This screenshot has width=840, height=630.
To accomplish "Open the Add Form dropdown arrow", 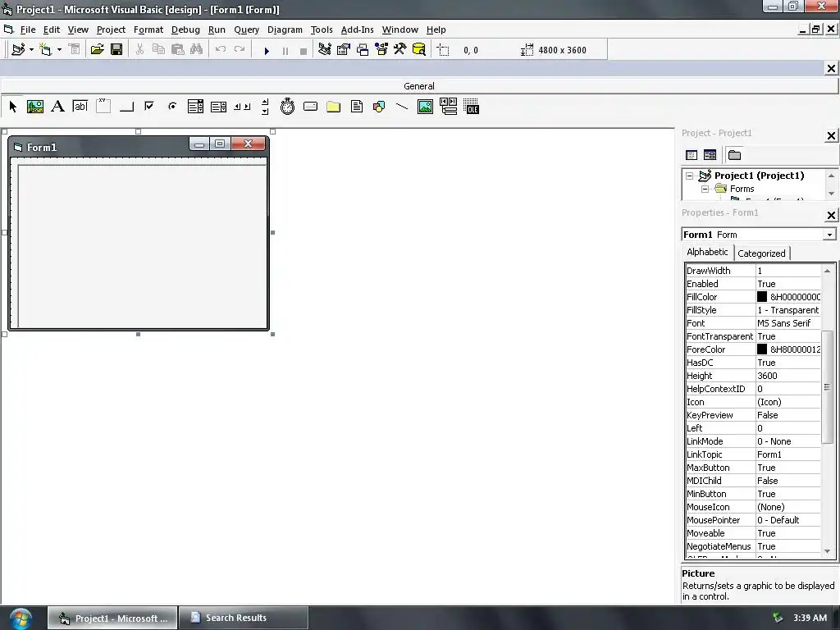I will [x=59, y=50].
